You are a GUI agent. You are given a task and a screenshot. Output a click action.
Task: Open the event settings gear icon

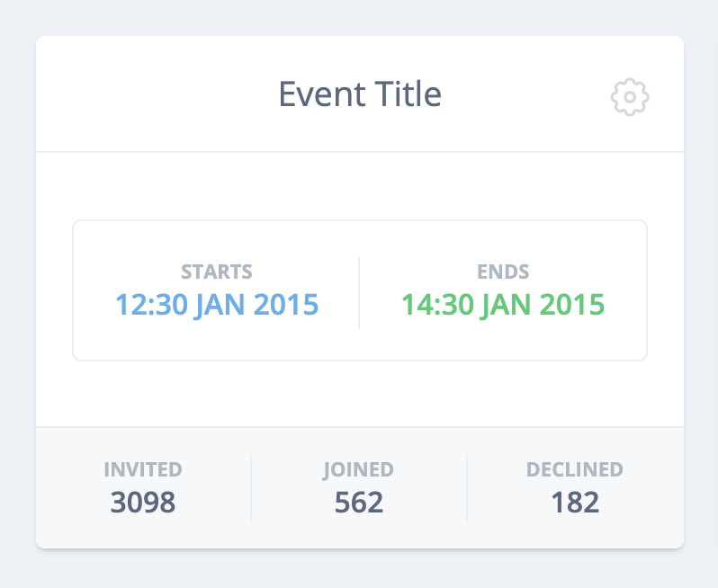(630, 97)
